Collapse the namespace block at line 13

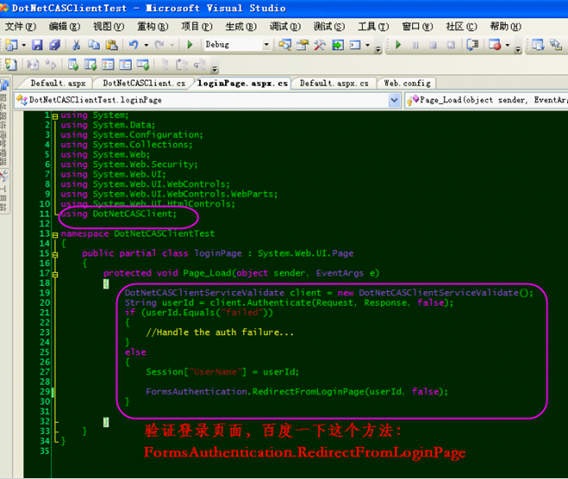pos(55,235)
